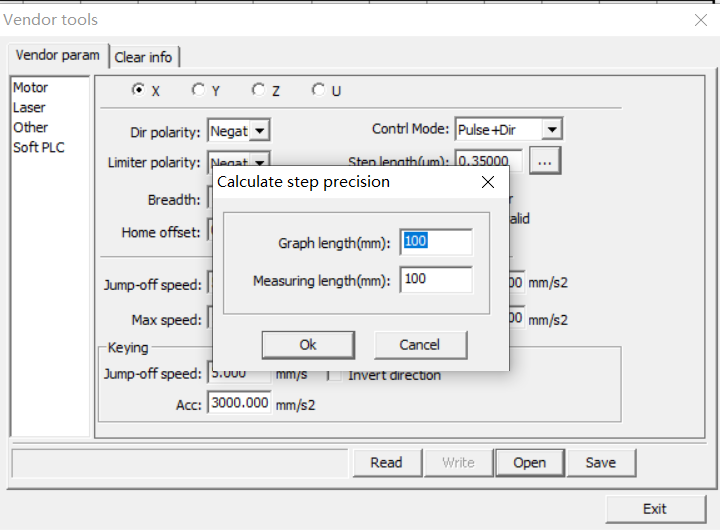Click the Read button
The image size is (720, 530).
tap(387, 462)
